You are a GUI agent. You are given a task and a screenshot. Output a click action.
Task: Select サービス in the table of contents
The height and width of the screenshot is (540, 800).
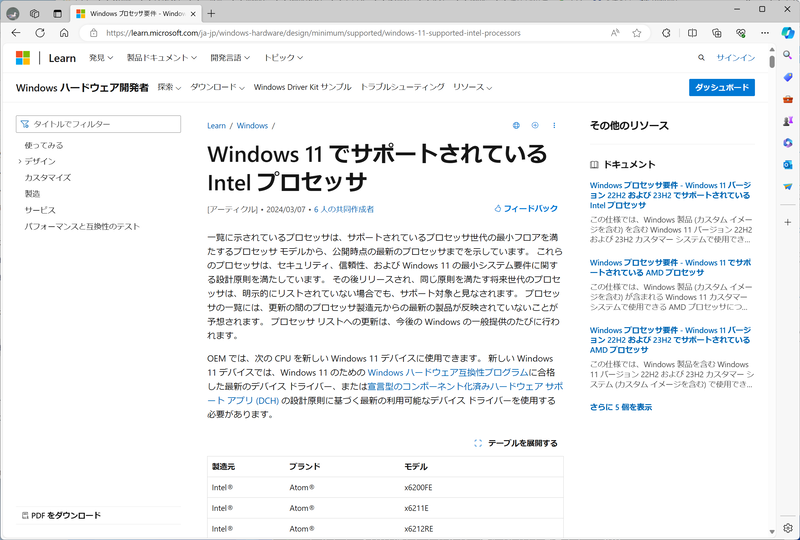pyautogui.click(x=40, y=210)
